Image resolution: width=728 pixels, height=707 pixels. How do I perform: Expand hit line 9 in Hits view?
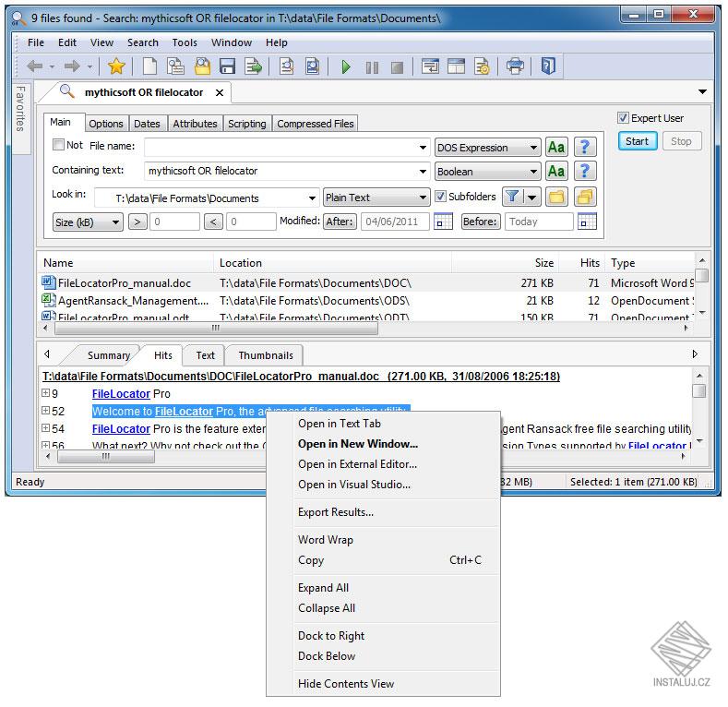pyautogui.click(x=45, y=393)
